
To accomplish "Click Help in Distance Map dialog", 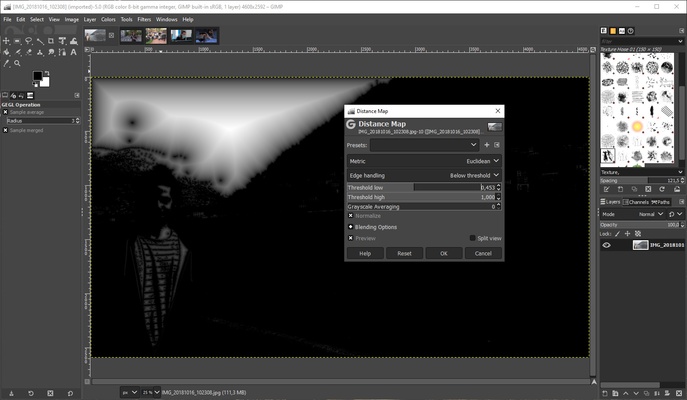I will click(x=365, y=253).
